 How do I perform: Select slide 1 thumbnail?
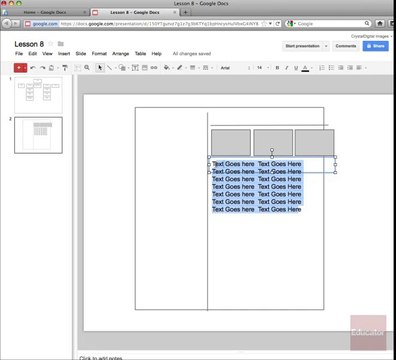pos(38,95)
